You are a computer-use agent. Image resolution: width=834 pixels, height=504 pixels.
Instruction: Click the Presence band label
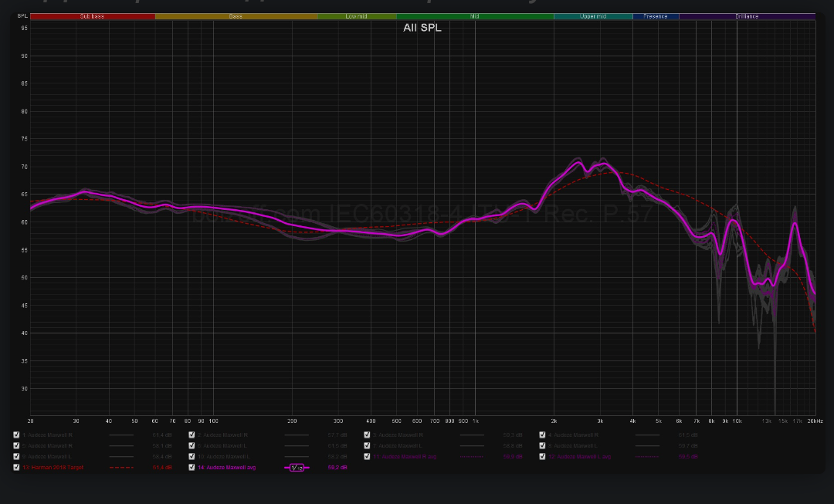tap(656, 16)
